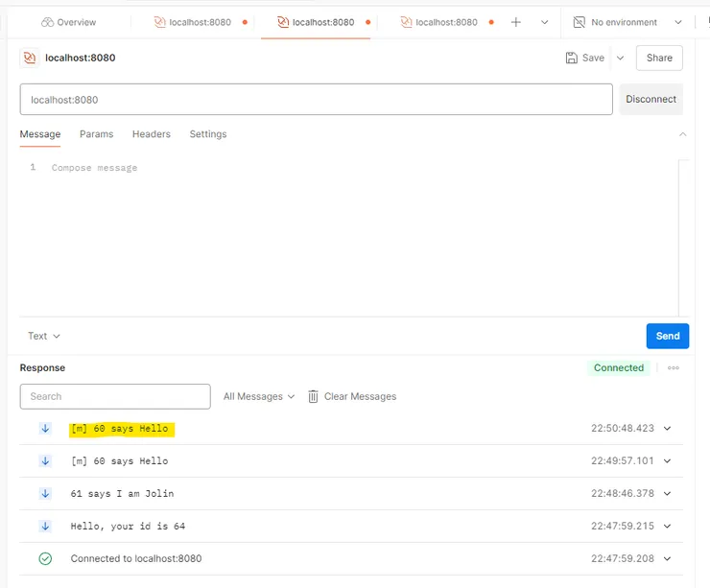Image resolution: width=710 pixels, height=588 pixels.
Task: Expand the 22:47:59.208 connection row
Action: coord(667,558)
